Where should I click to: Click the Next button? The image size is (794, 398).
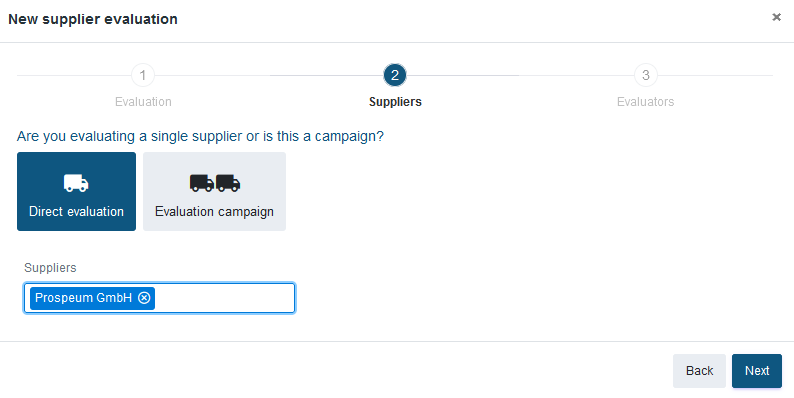[x=757, y=371]
